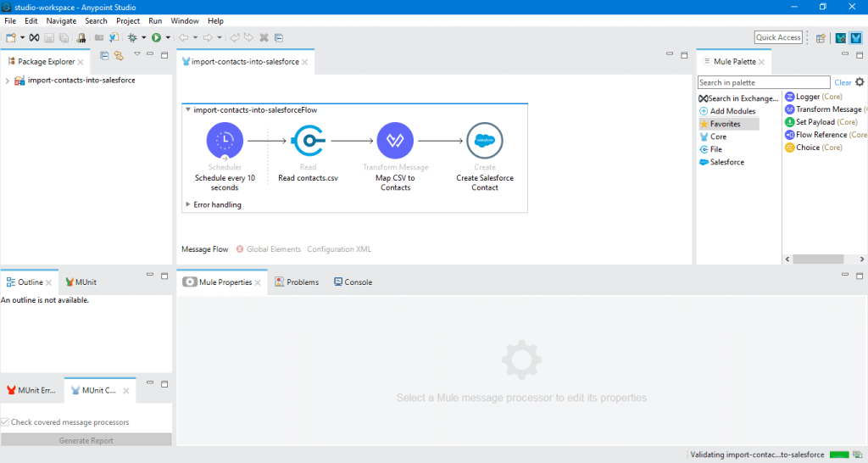
Task: Click the Clear link in Mule Palette
Action: pos(843,82)
